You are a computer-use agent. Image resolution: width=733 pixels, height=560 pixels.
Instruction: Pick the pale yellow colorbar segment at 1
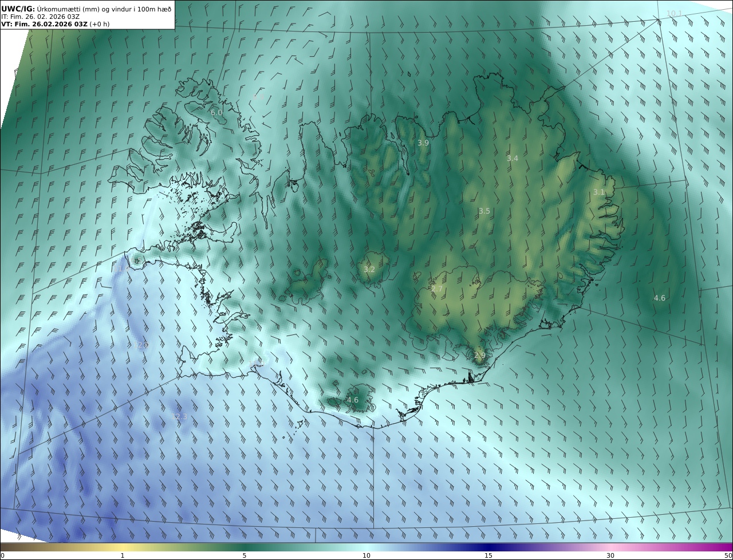(123, 547)
